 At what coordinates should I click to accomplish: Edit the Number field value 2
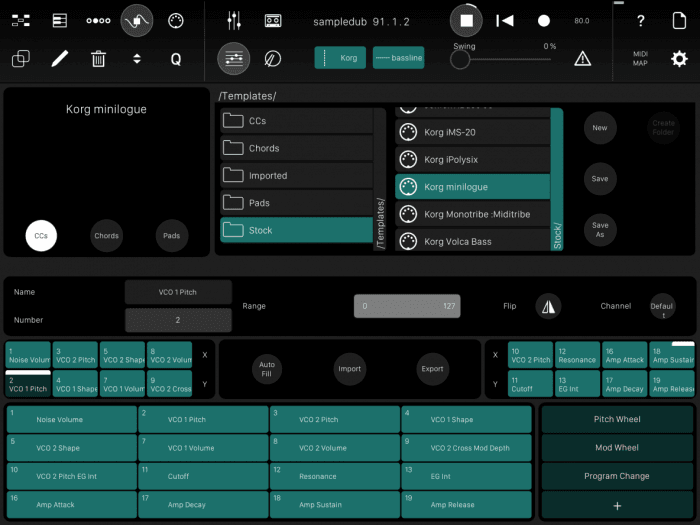(178, 320)
